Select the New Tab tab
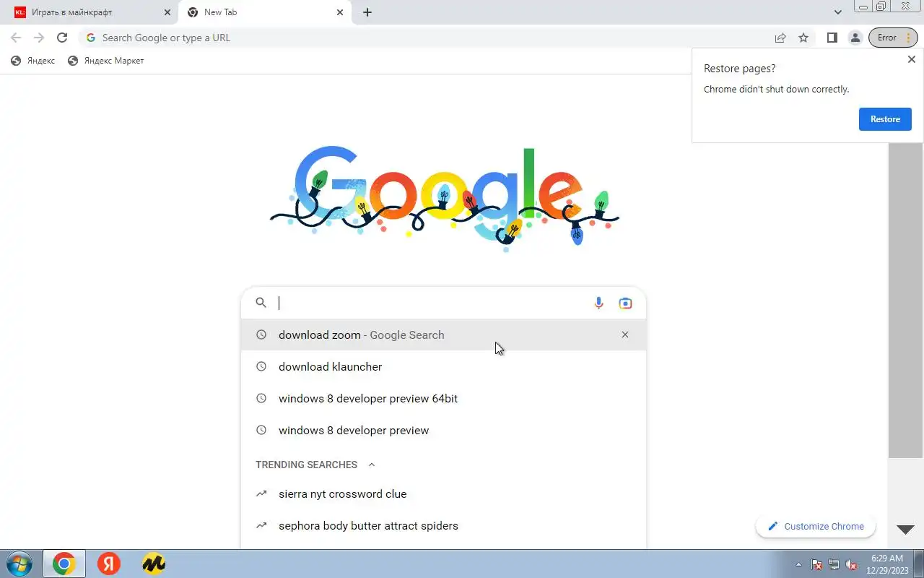The width and height of the screenshot is (924, 578). coord(263,12)
